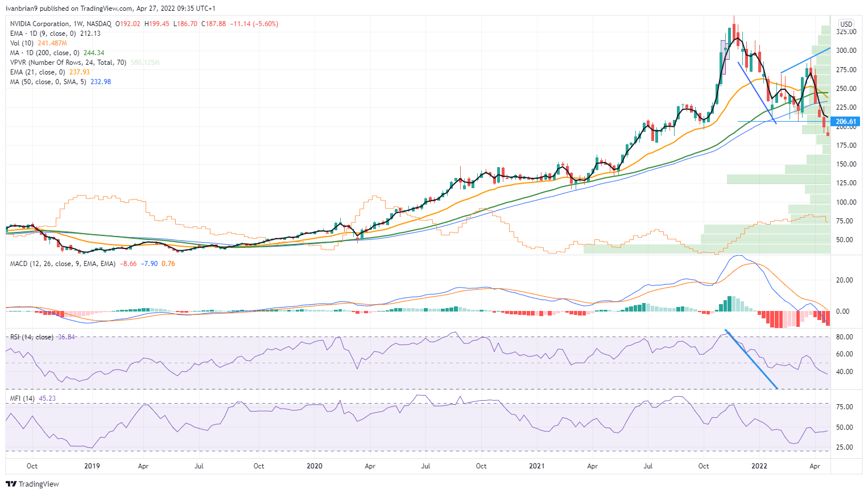This screenshot has height=494, width=868.
Task: Click the 2022 label on time axis
Action: tap(759, 466)
